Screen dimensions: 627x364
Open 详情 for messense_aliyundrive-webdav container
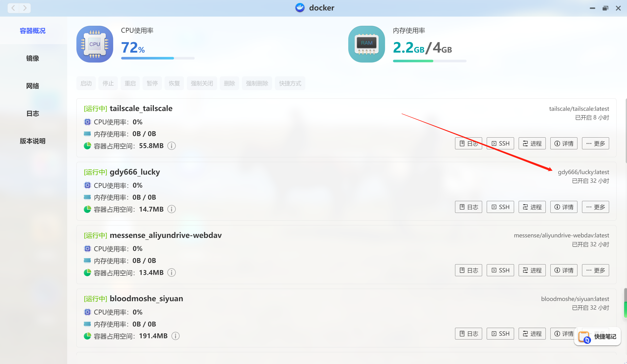tap(564, 270)
